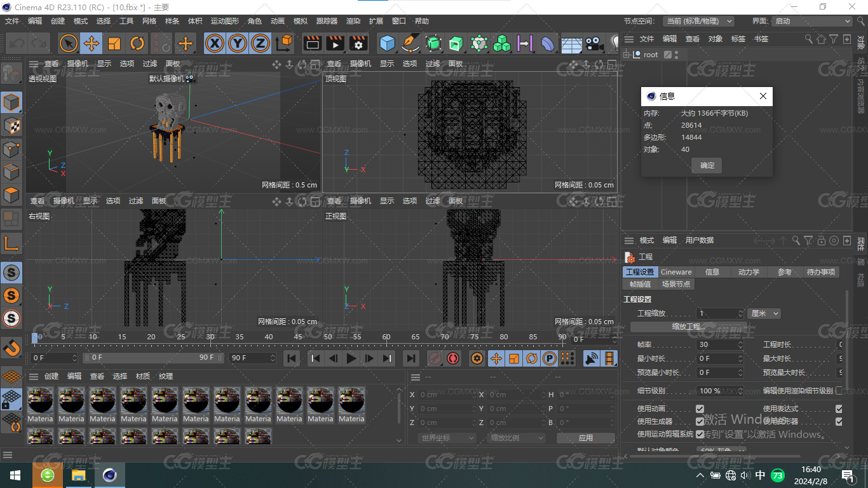
Task: Open 创建 menu in material manager
Action: (x=51, y=376)
